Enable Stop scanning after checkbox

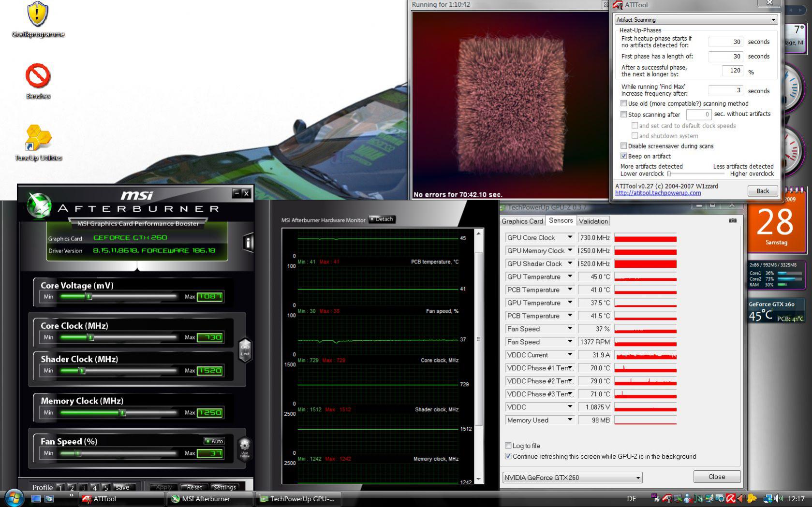tap(624, 115)
